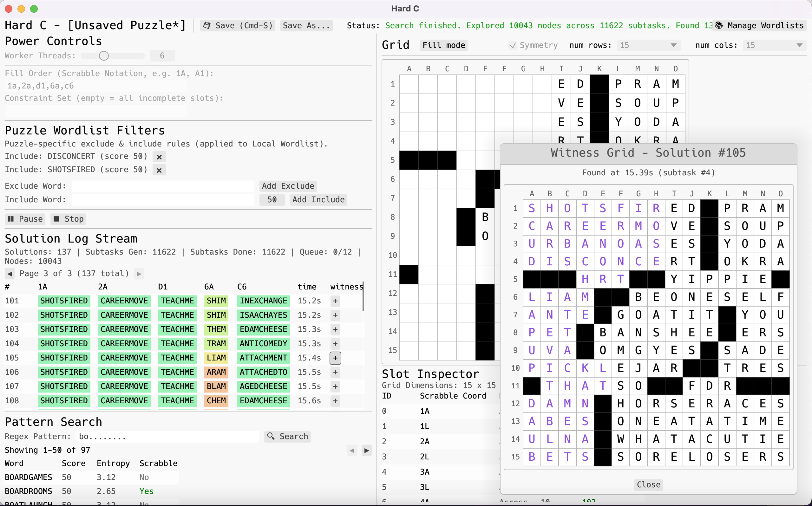Click the Entropy column header

113,464
